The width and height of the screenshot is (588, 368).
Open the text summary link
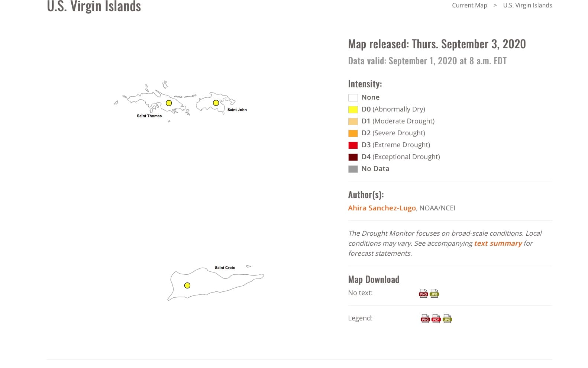tap(498, 243)
